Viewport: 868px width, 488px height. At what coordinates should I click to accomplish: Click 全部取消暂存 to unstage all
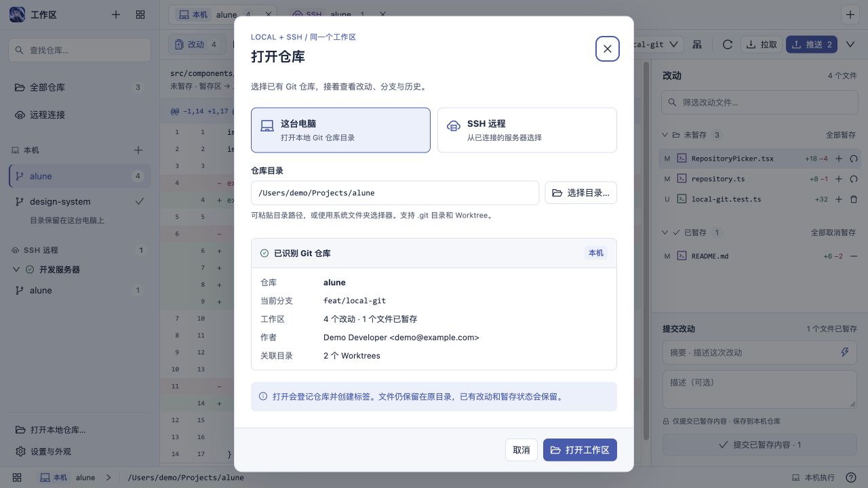[x=833, y=232]
